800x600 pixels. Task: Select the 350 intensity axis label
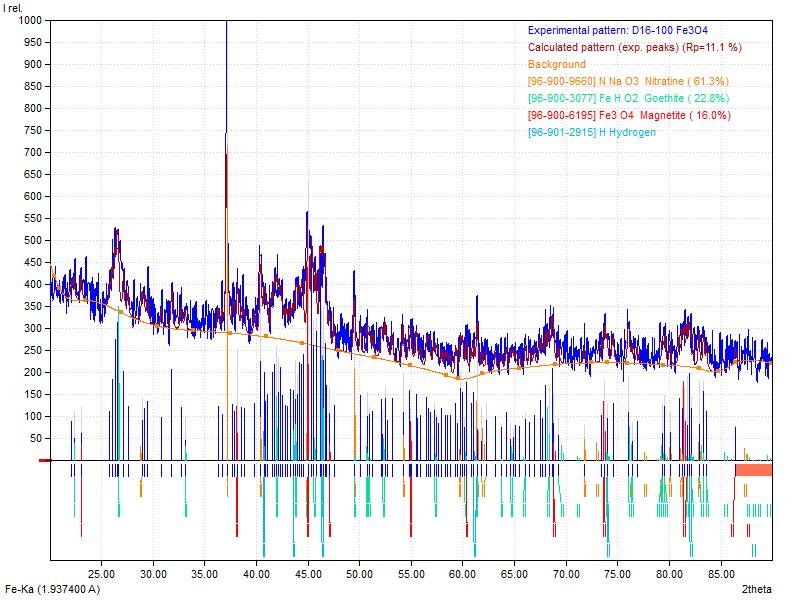[x=33, y=306]
